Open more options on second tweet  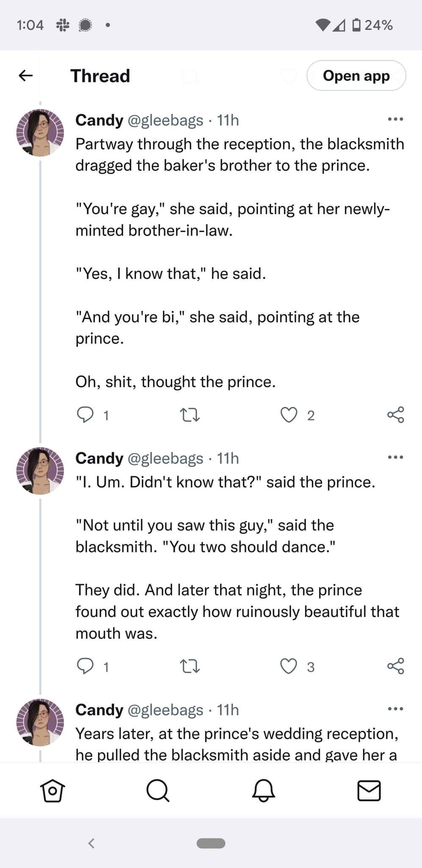(x=396, y=458)
